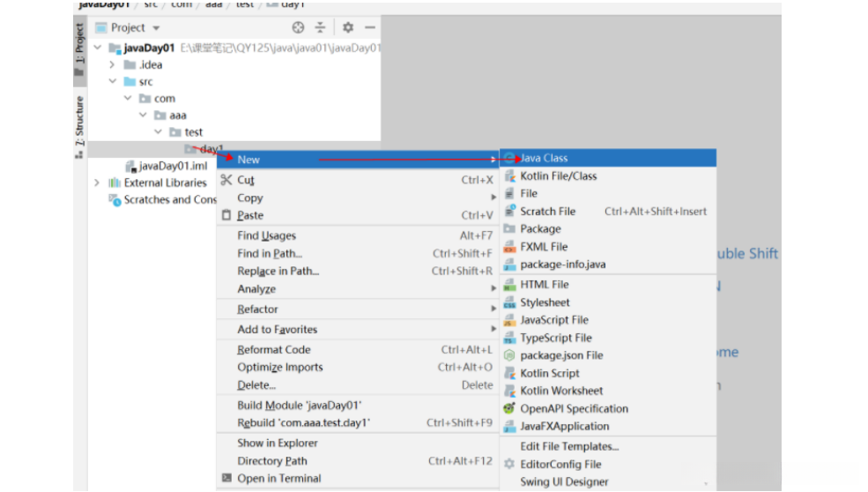Open Project panel settings gear
Screen dimensions: 868x492
pos(348,27)
